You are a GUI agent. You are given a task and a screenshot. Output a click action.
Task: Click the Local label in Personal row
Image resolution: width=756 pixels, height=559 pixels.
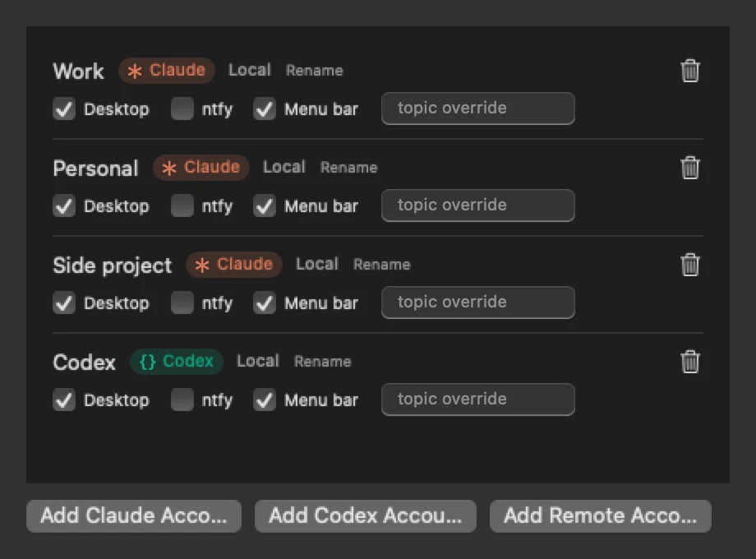(x=284, y=167)
